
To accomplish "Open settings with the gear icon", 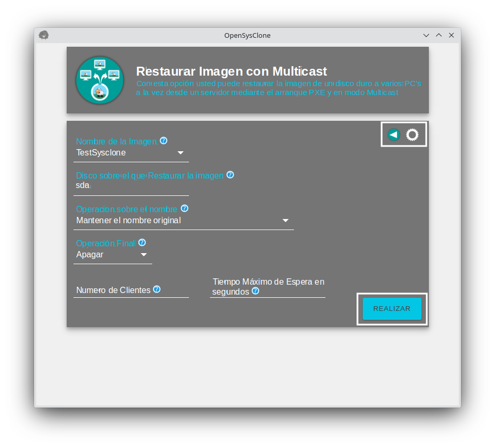I will point(413,135).
